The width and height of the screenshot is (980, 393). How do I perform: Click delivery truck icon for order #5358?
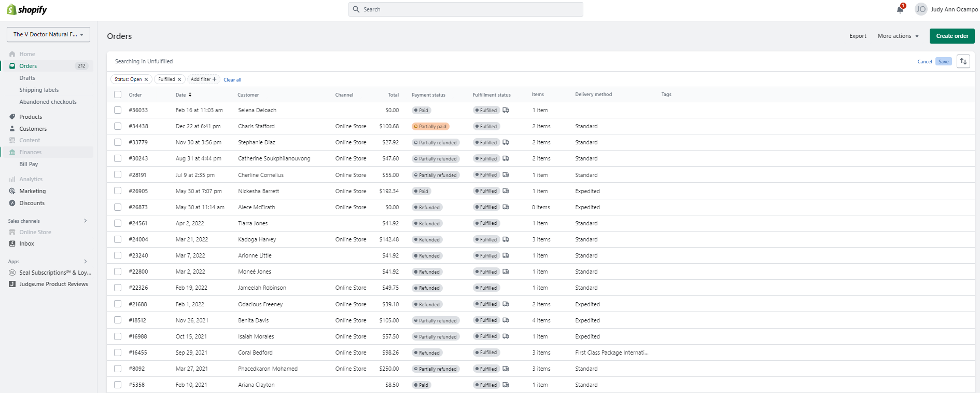(506, 385)
